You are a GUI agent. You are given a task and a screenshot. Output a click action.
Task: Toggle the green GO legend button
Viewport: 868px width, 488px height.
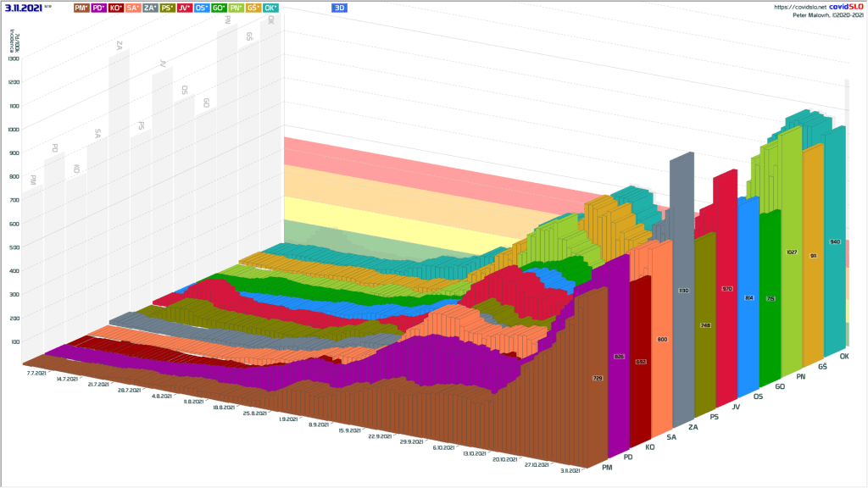pyautogui.click(x=220, y=8)
